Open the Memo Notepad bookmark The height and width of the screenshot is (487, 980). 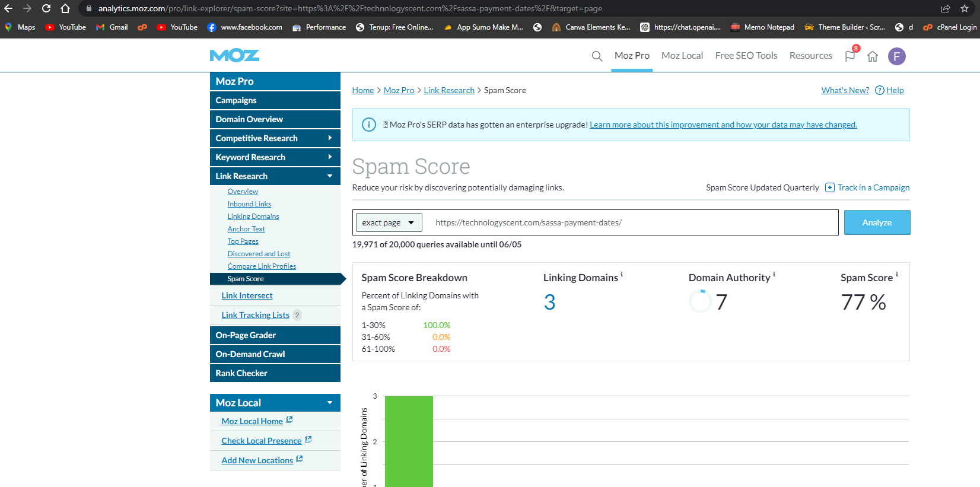coord(762,27)
